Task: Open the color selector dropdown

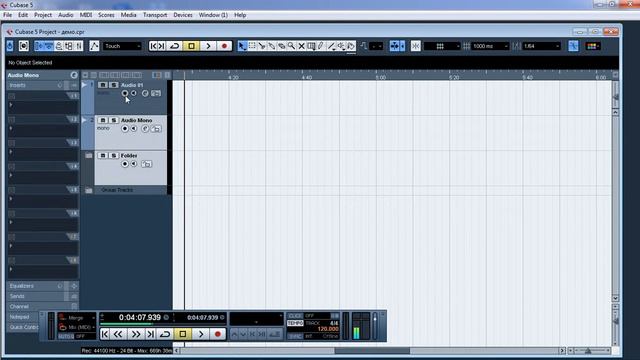Action: pyautogui.click(x=593, y=46)
